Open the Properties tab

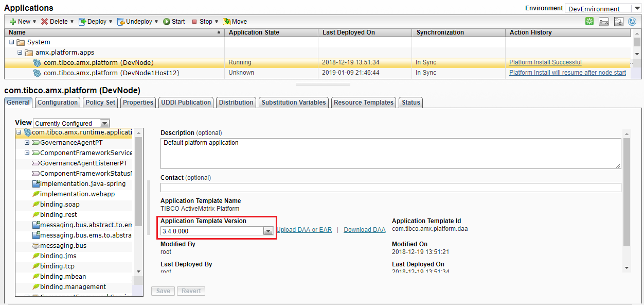click(x=138, y=103)
